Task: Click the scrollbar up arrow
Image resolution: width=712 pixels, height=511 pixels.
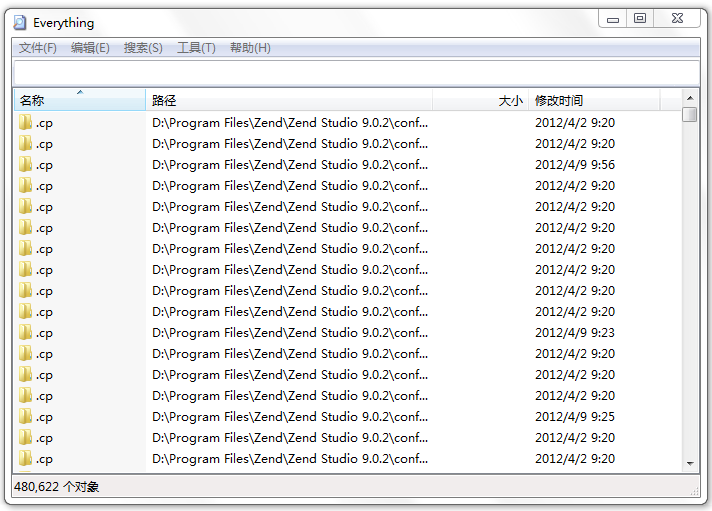Action: tap(690, 98)
